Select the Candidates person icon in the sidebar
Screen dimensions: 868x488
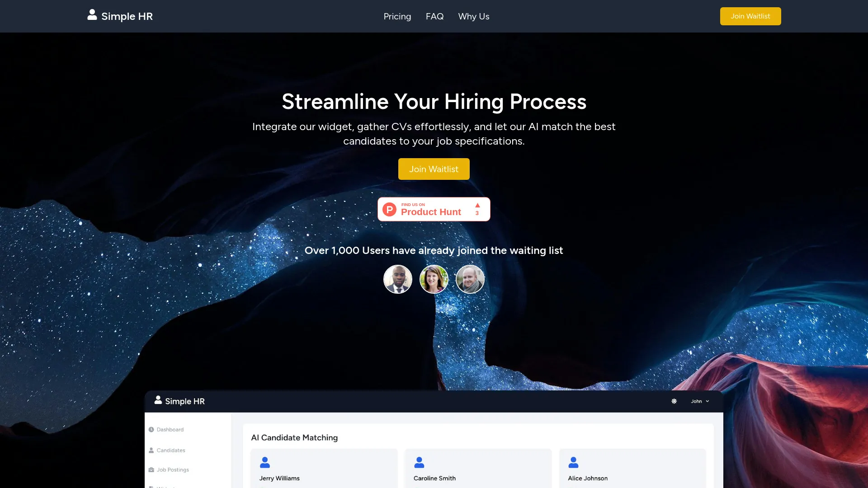pos(151,450)
